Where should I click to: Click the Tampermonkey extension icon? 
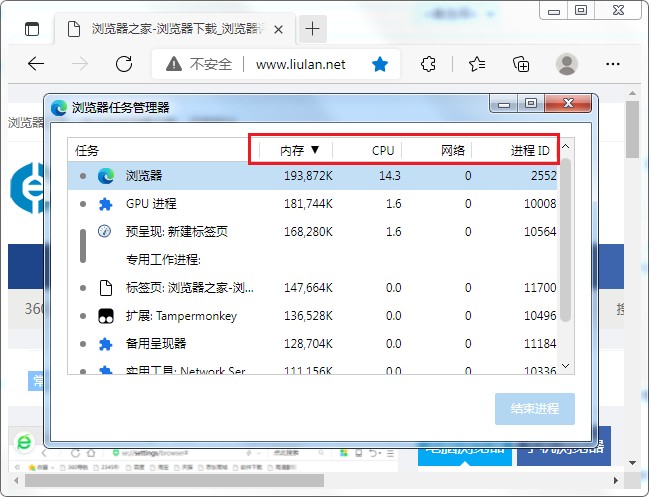point(106,316)
